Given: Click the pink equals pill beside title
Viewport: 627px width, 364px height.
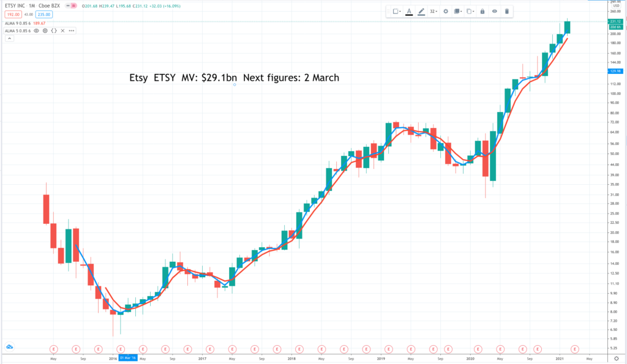Looking at the screenshot, I should pyautogui.click(x=73, y=6).
